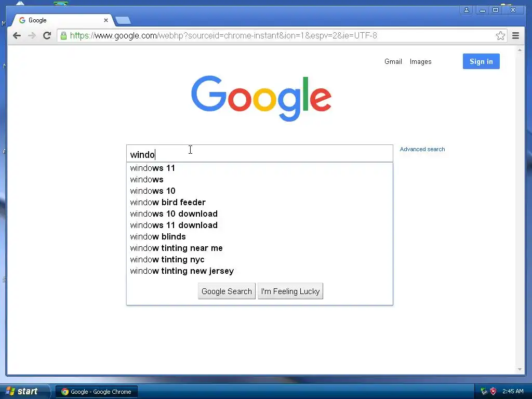The height and width of the screenshot is (399, 532).
Task: Select suggestion 'window bird feeder'
Action: click(260, 203)
